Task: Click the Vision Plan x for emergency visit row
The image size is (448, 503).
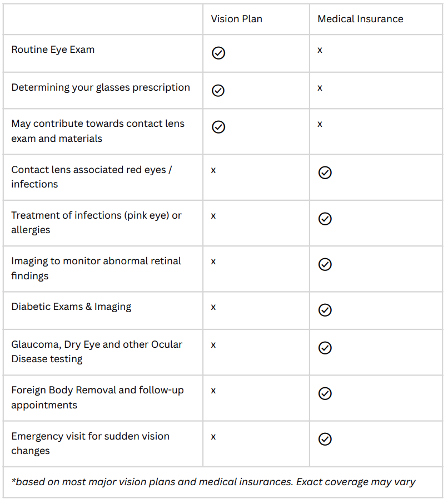Action: [x=213, y=437]
